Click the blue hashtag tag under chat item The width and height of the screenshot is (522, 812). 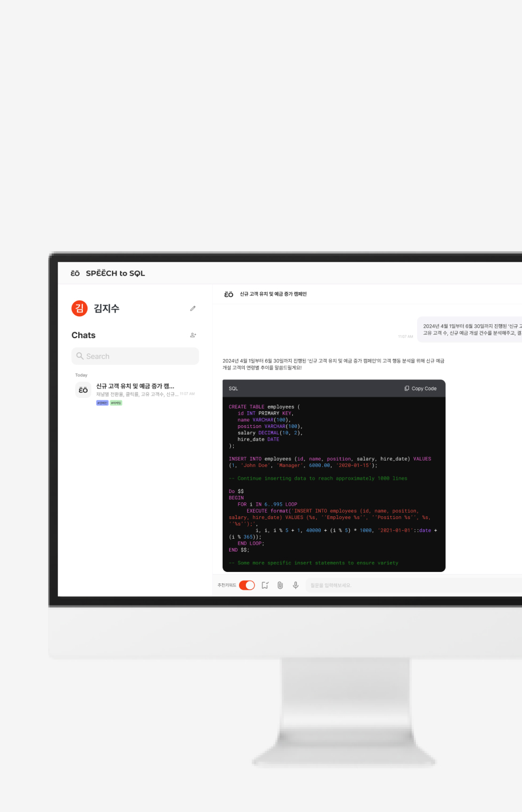coord(102,403)
